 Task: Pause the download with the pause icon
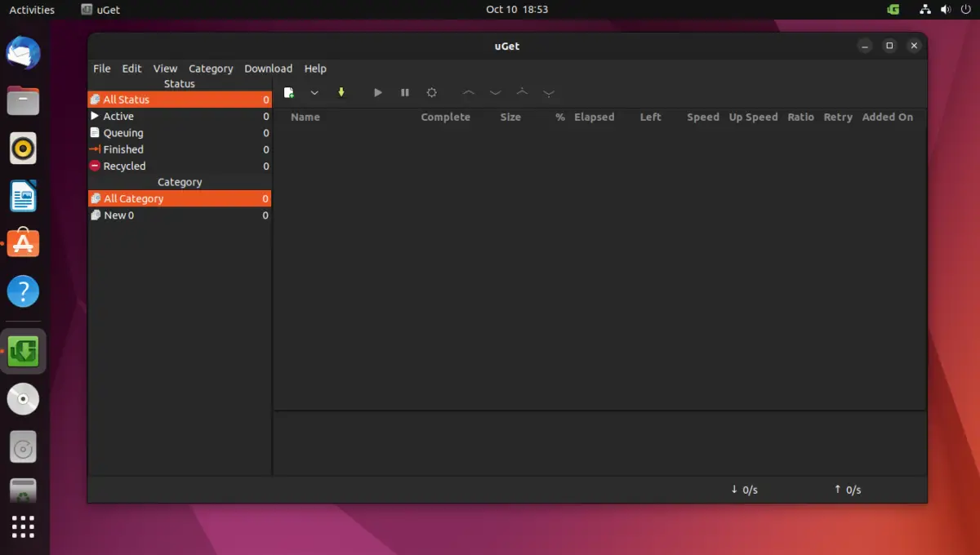click(405, 93)
